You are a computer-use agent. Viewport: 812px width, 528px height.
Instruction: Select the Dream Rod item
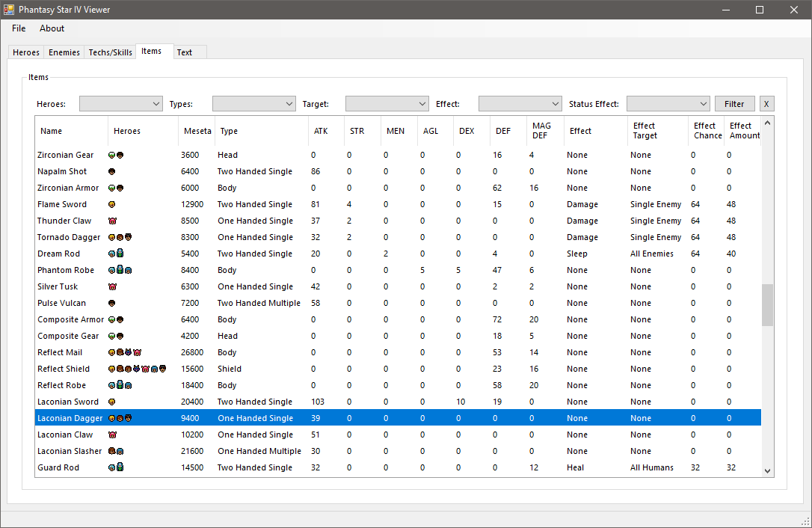pos(398,254)
